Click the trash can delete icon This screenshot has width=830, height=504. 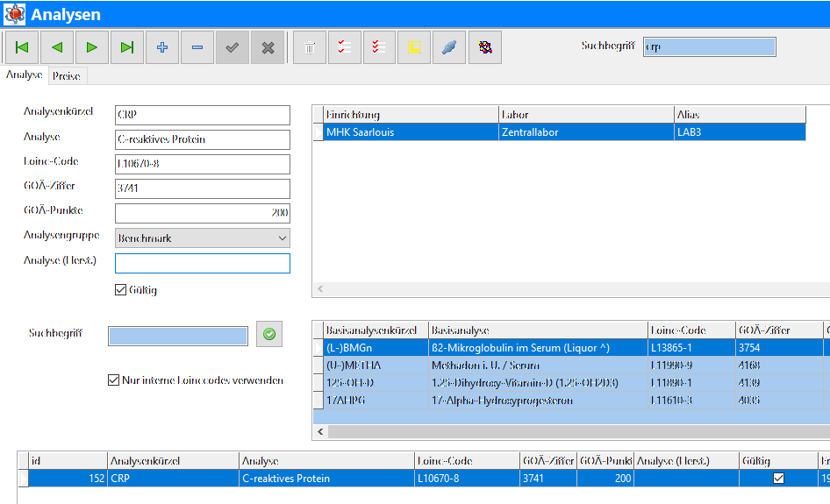[x=310, y=47]
